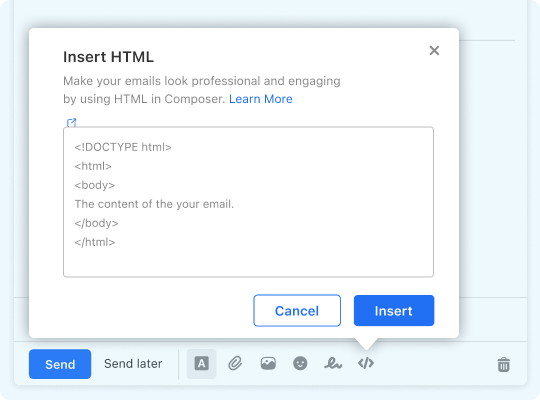Toggle the insert HTML code icon
Viewport: 540px width, 400px height.
[x=366, y=363]
